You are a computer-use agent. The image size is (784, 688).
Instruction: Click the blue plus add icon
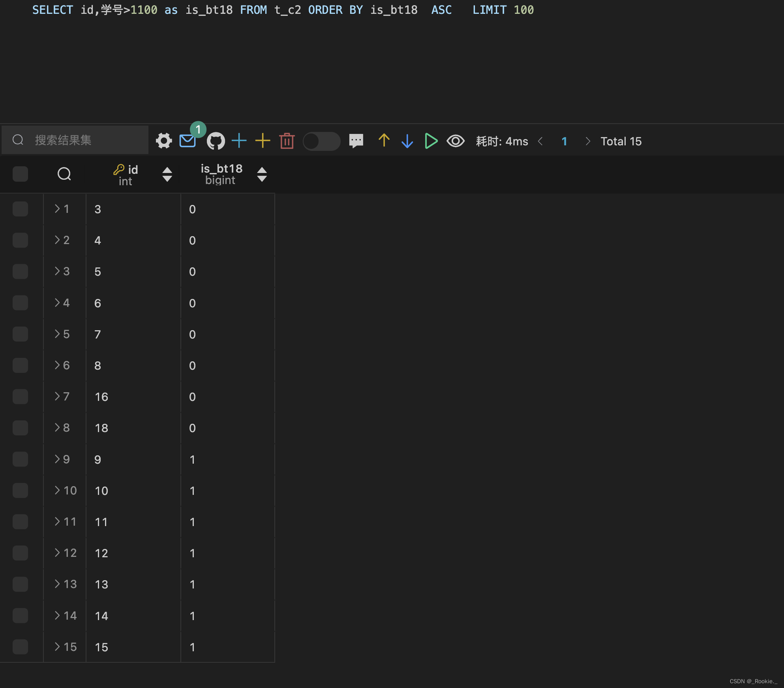(239, 141)
